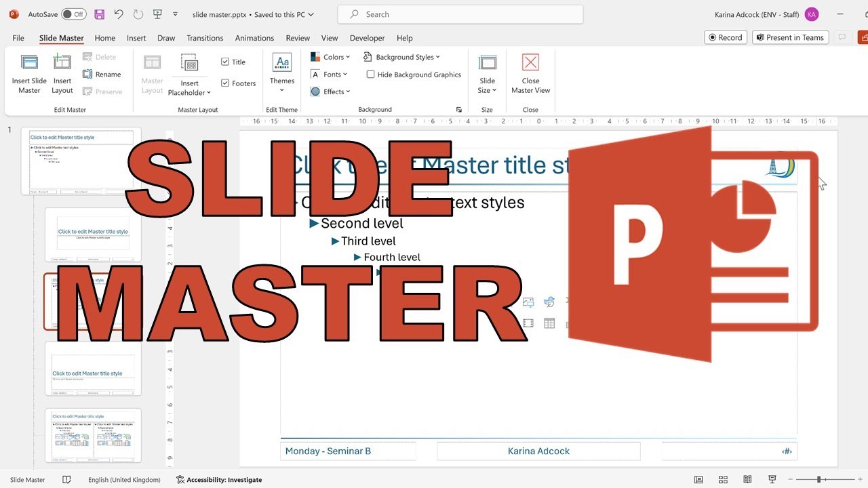Click the Second level text line

(361, 223)
